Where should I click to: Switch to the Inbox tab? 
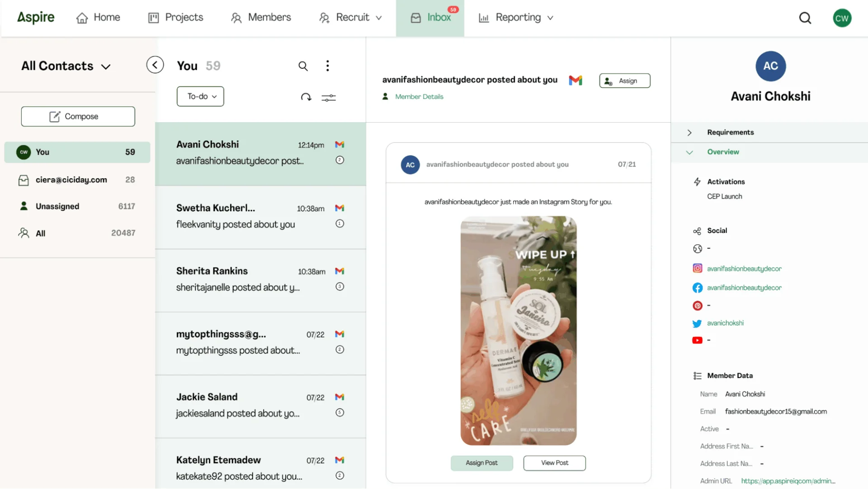[430, 18]
